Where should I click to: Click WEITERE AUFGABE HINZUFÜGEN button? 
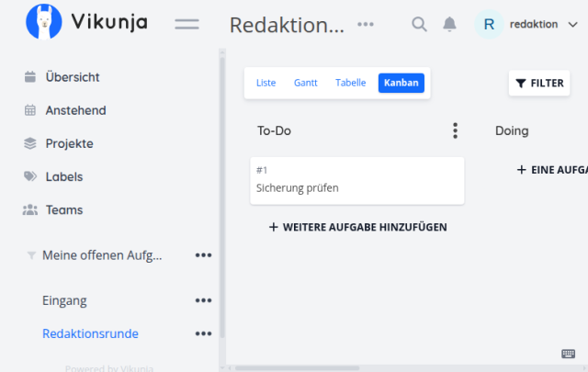pyautogui.click(x=357, y=227)
